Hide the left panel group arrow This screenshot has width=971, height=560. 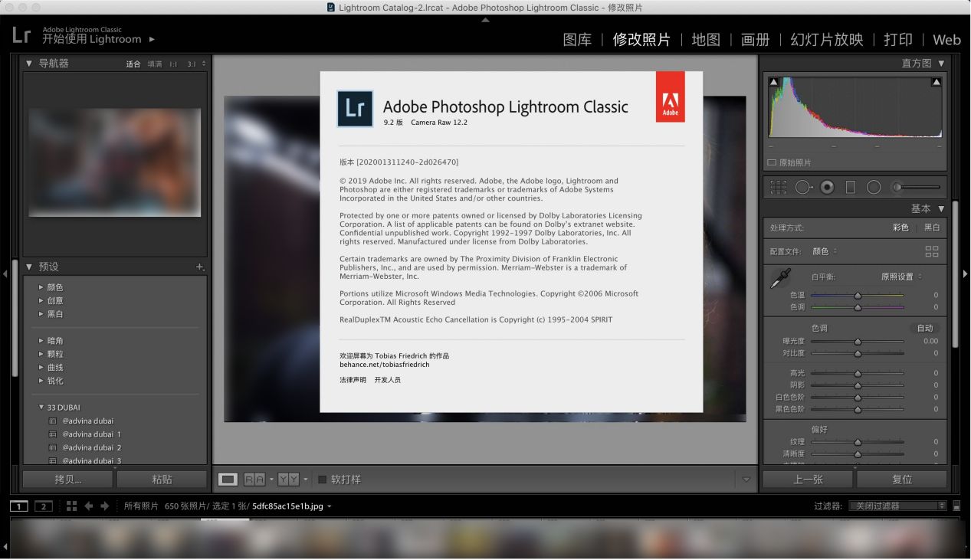point(5,273)
